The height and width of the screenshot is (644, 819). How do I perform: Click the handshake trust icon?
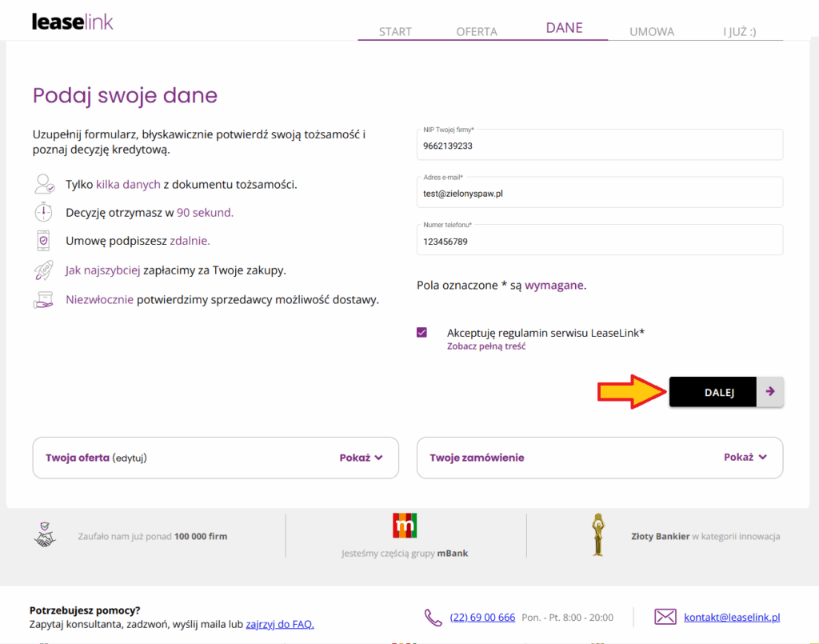[x=45, y=535]
